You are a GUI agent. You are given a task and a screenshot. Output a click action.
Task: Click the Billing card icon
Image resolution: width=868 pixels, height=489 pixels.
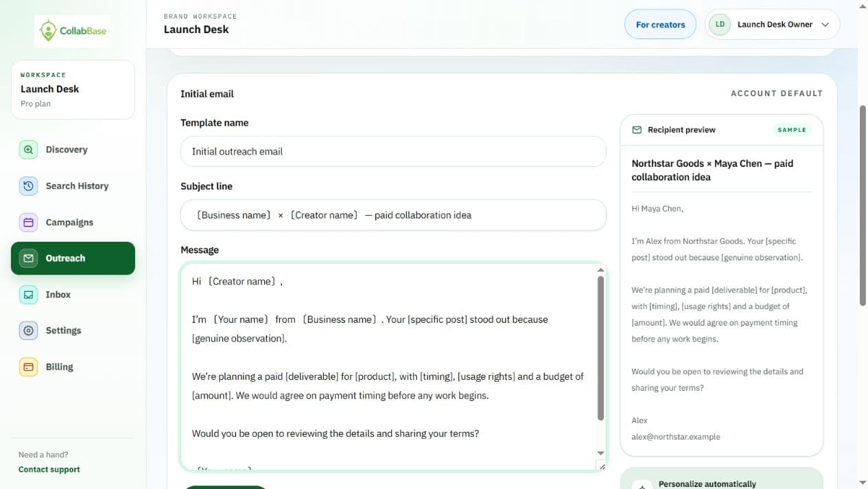(28, 367)
